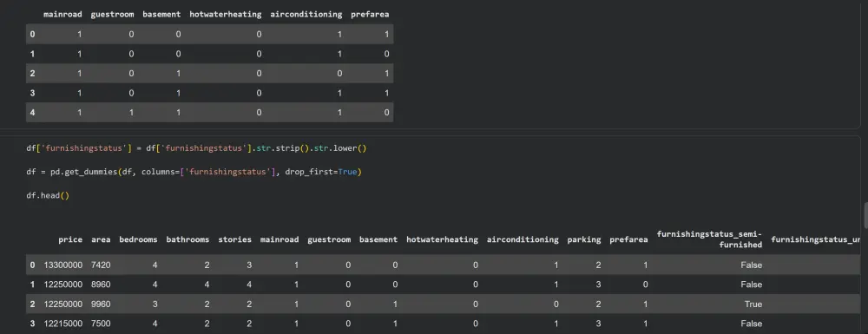The height and width of the screenshot is (334, 868).
Task: Click the 'prefarea' header in the df.head() table
Action: click(628, 239)
